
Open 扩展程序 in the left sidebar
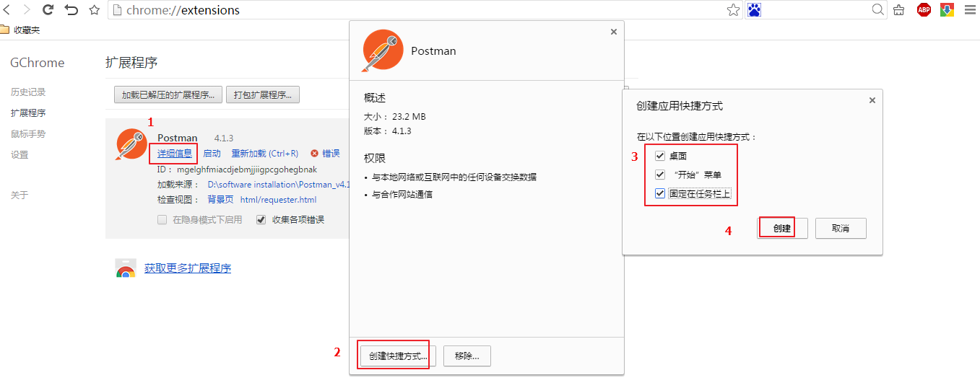click(x=28, y=113)
